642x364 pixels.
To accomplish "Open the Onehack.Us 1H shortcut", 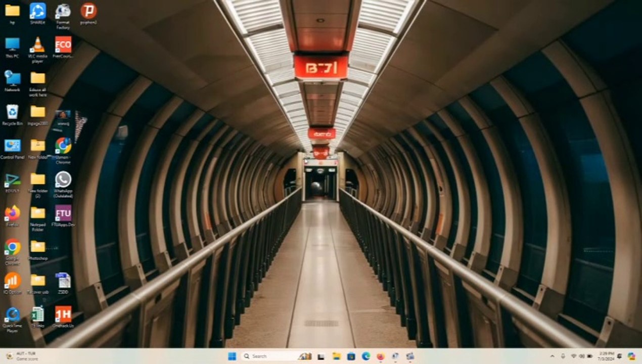I will 63,317.
